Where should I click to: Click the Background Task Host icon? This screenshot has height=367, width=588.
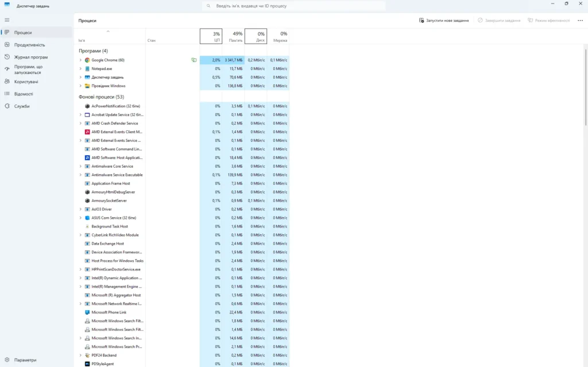tap(87, 227)
